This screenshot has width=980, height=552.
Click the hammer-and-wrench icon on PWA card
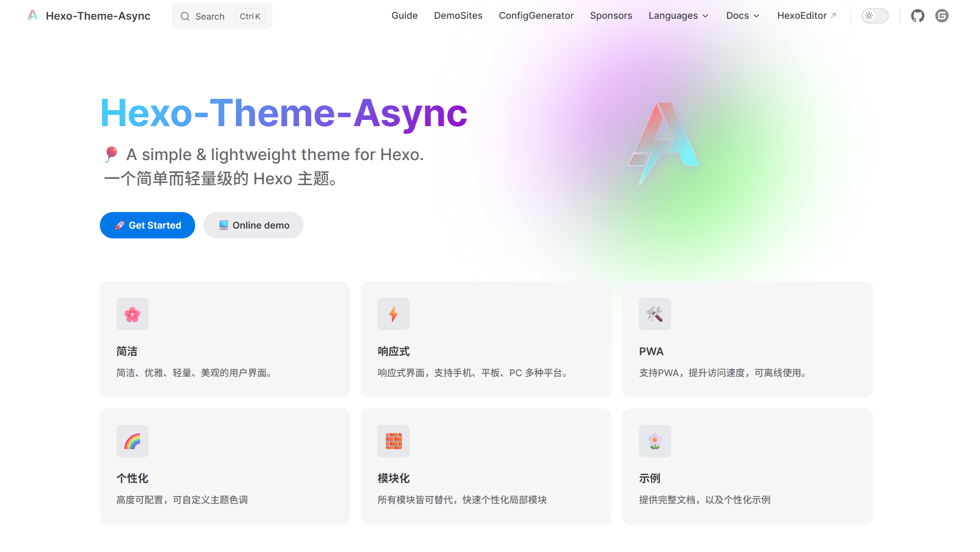655,314
